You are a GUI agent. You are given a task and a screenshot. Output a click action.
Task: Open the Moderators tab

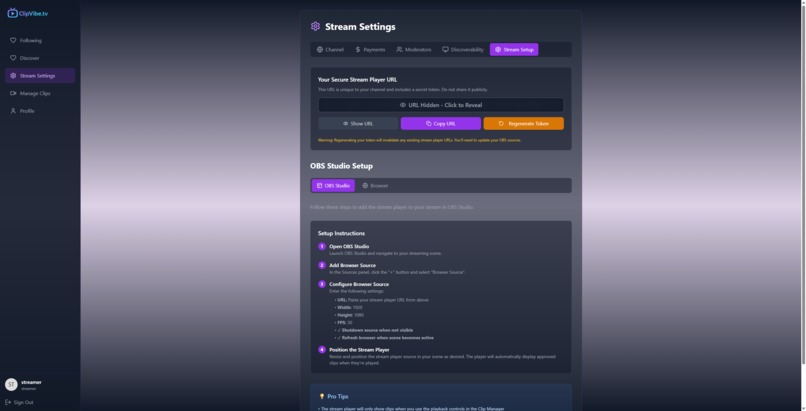click(x=414, y=49)
